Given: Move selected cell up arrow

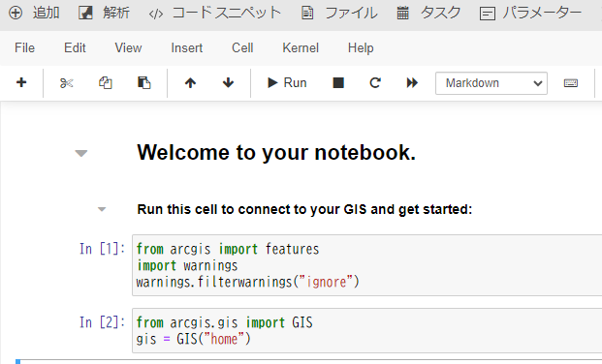Looking at the screenshot, I should point(190,83).
